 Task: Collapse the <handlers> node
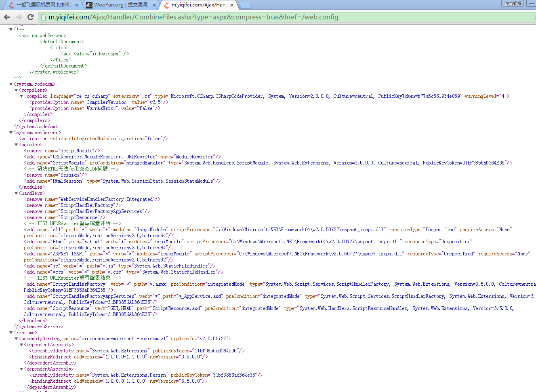pos(16,193)
